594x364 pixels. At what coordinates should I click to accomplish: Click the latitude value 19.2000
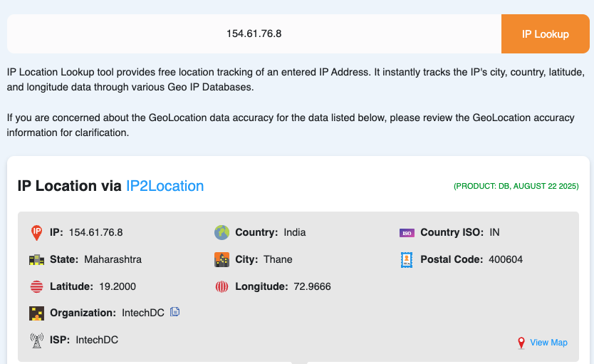116,287
